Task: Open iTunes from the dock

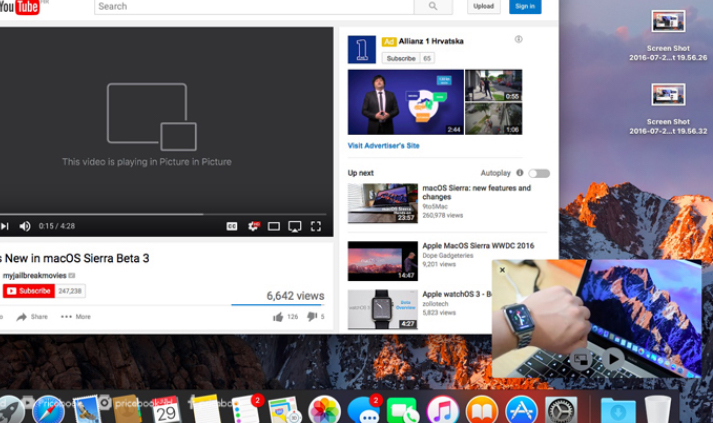Action: coord(442,410)
